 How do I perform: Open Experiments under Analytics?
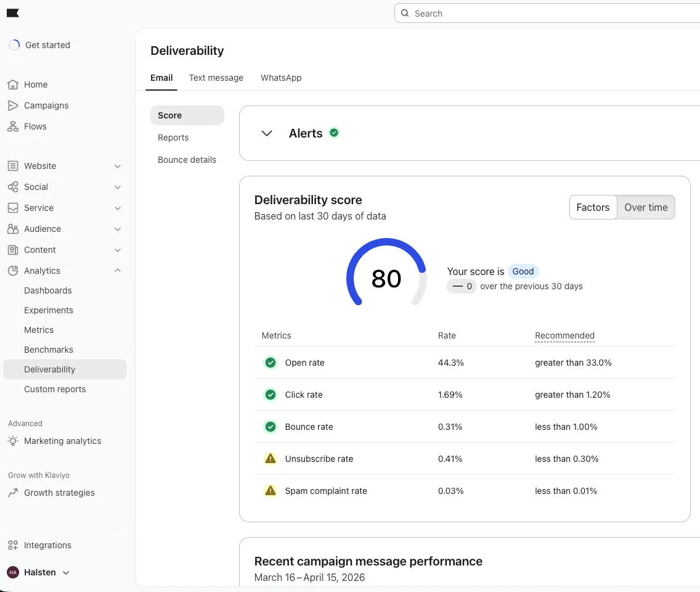pos(49,310)
